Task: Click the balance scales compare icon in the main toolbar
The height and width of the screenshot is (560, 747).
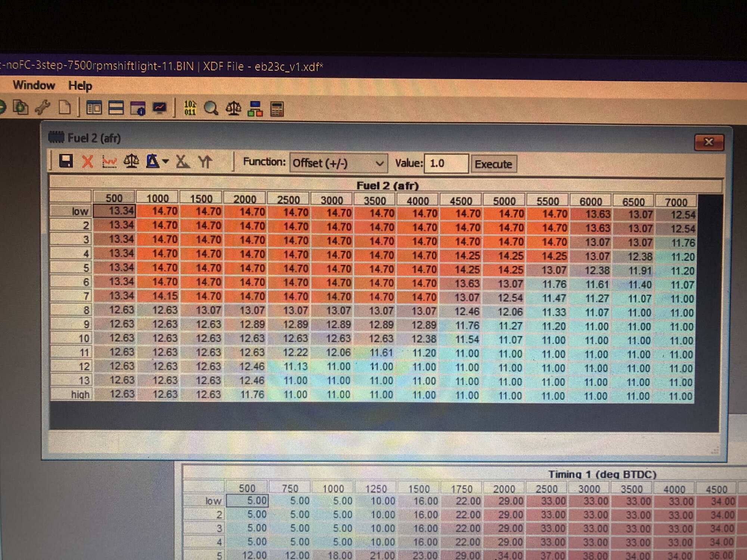Action: (233, 109)
